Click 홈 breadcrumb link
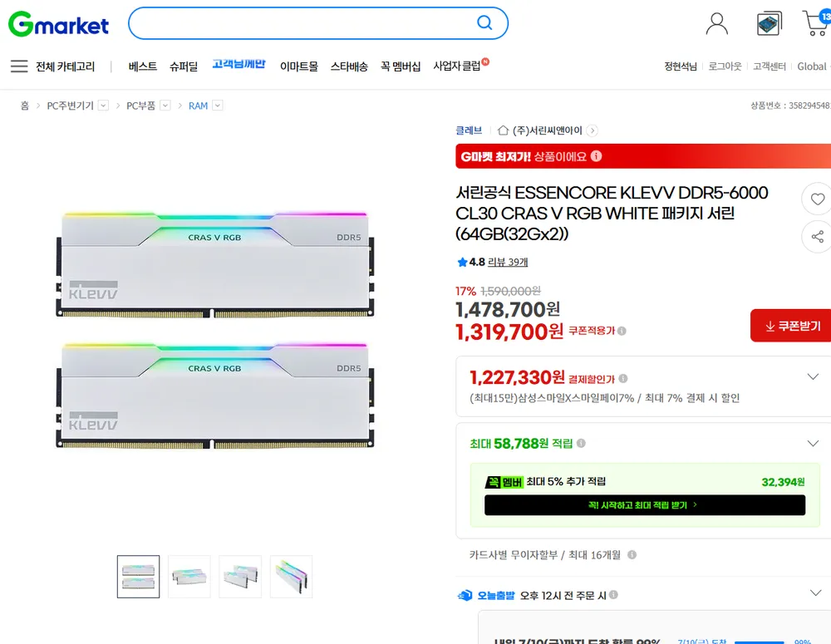This screenshot has height=644, width=831. click(24, 106)
